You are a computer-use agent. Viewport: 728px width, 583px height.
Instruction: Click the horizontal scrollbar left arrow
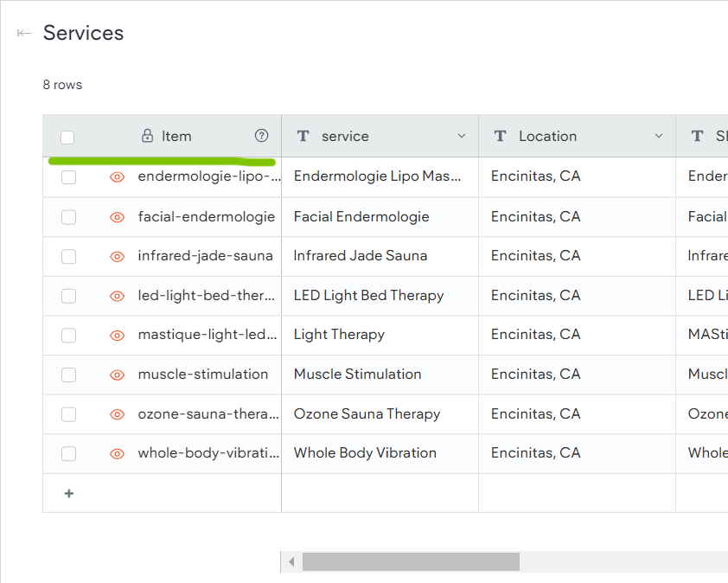pyautogui.click(x=291, y=562)
